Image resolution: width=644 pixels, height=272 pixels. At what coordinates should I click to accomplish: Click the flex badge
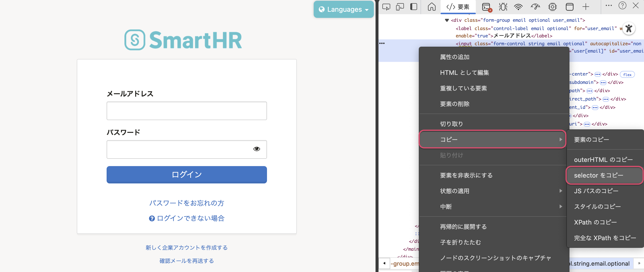pos(627,75)
